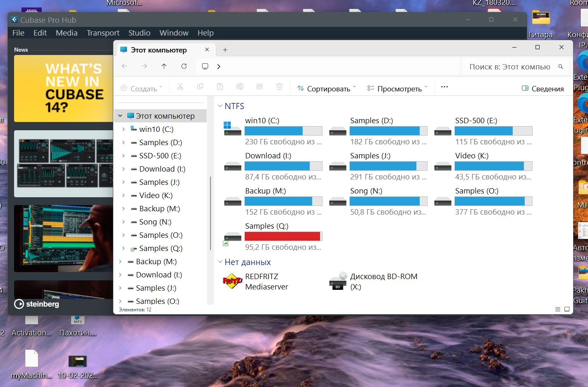Add a new Explorer tab with plus

pyautogui.click(x=225, y=50)
